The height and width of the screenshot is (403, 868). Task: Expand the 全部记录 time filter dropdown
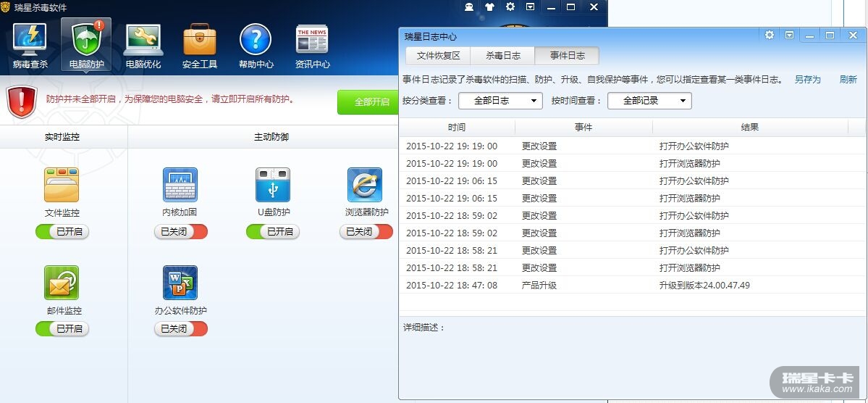[x=649, y=101]
